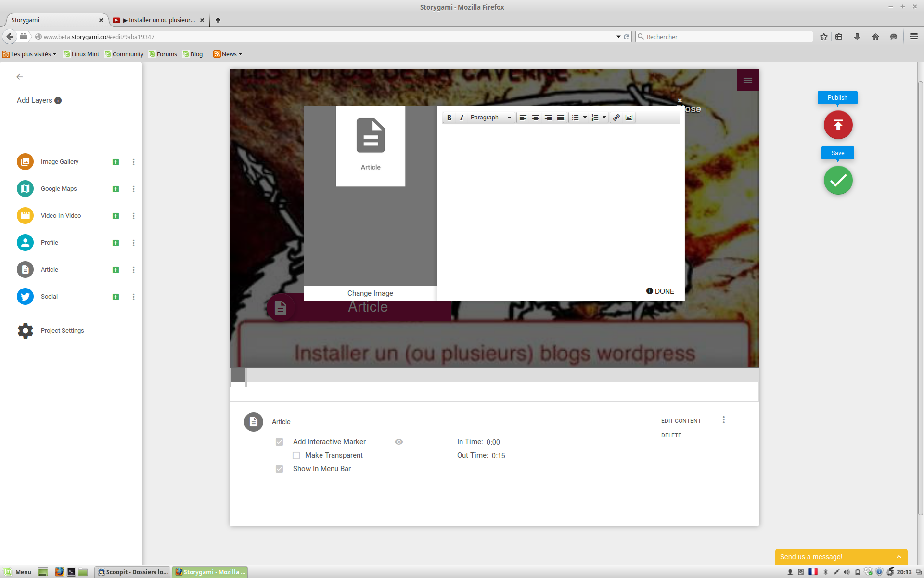Screen dimensions: 924x578
Task: Toggle marker visibility eye icon
Action: pyautogui.click(x=399, y=442)
